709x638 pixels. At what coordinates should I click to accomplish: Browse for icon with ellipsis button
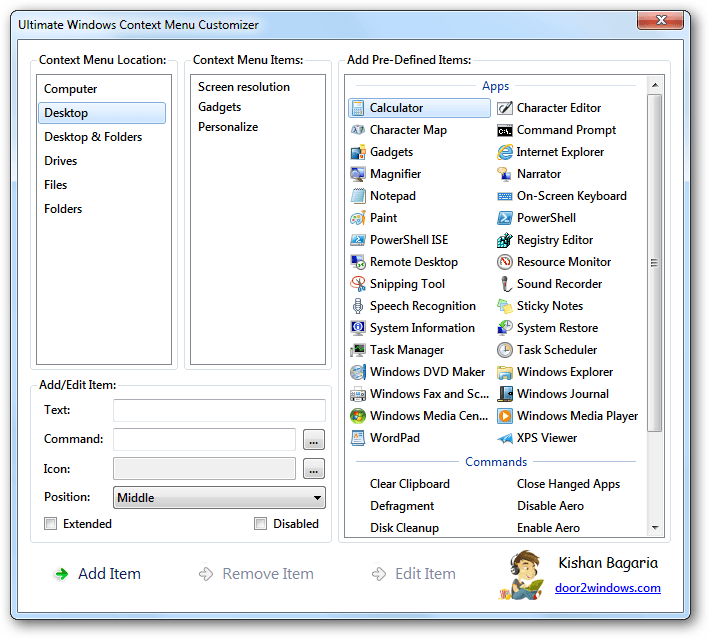point(314,469)
